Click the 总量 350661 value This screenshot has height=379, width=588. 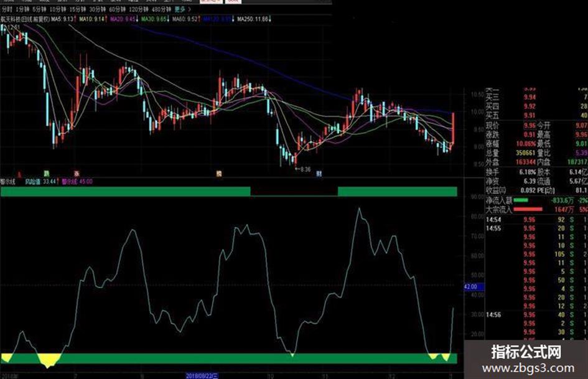525,152
